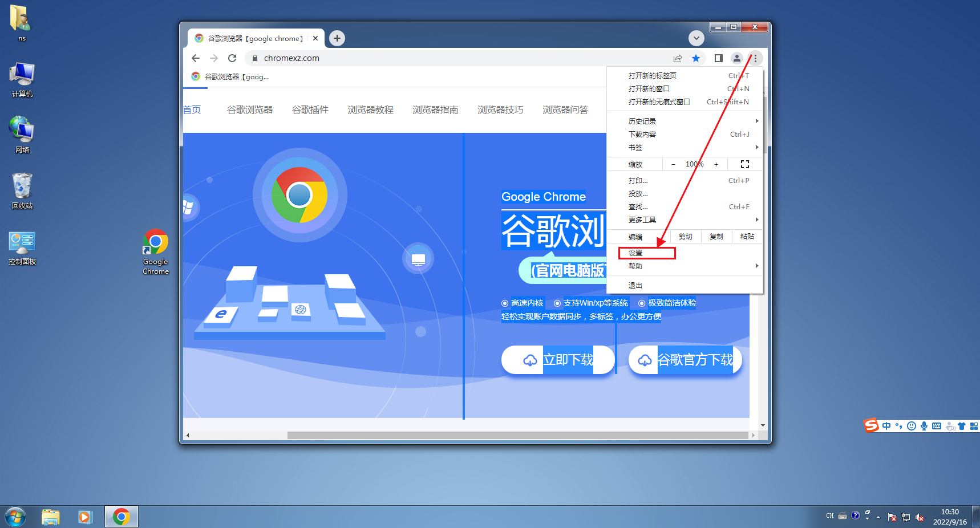Select 退出 to quit Chrome
980x528 pixels.
pyautogui.click(x=685, y=285)
